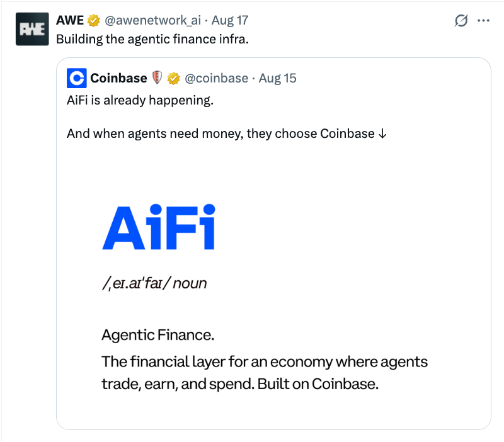Click the 'AiFi is already happening.' text
504x442 pixels.
(x=140, y=100)
